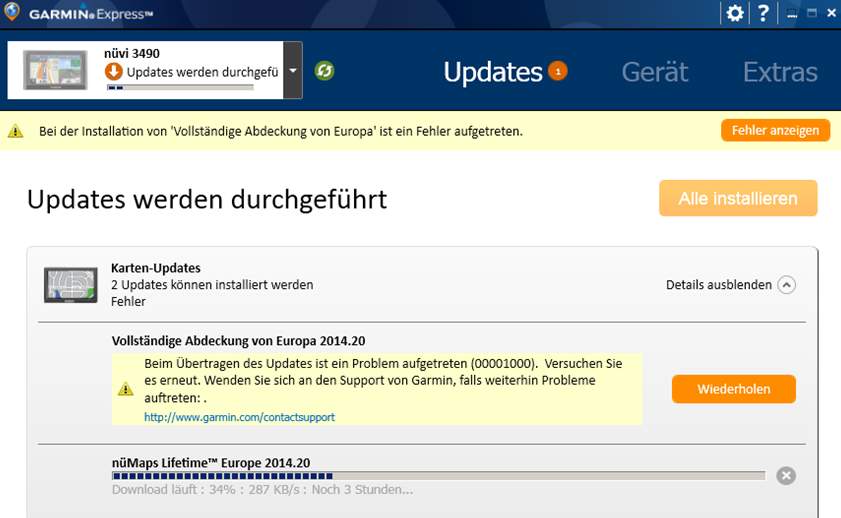The width and height of the screenshot is (841, 518).
Task: Click the nüMaps download progress bar
Action: (438, 475)
